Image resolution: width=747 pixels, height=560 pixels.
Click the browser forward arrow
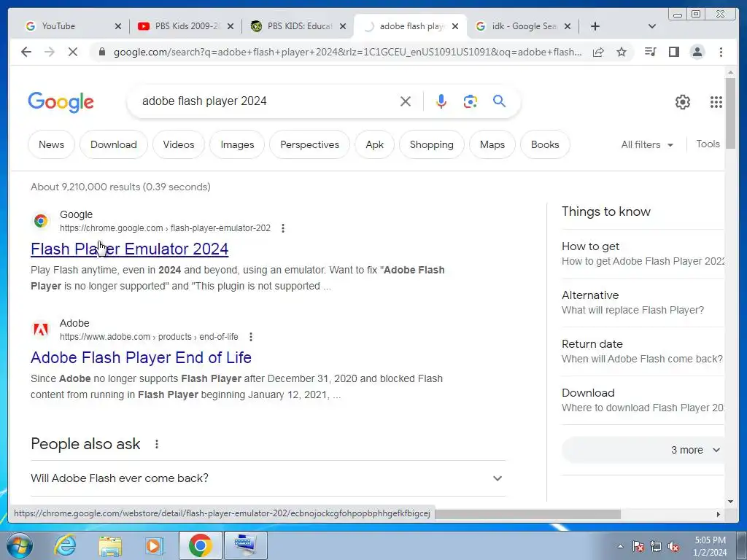[50, 52]
